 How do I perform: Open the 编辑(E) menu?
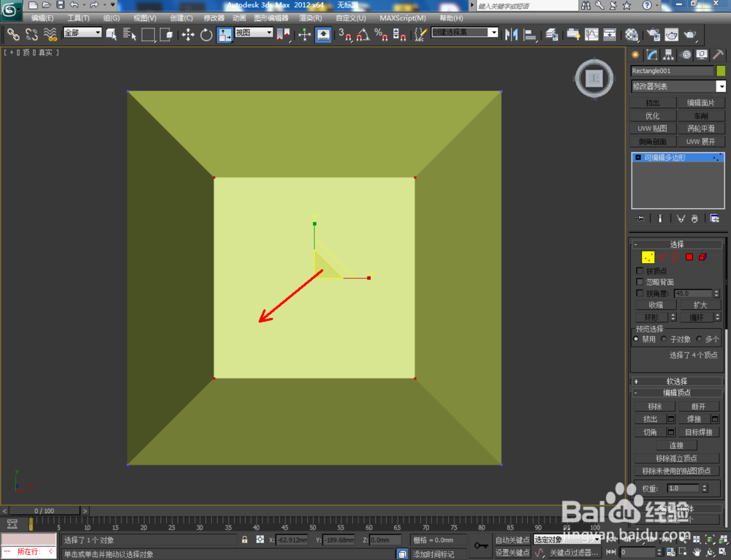(42, 18)
